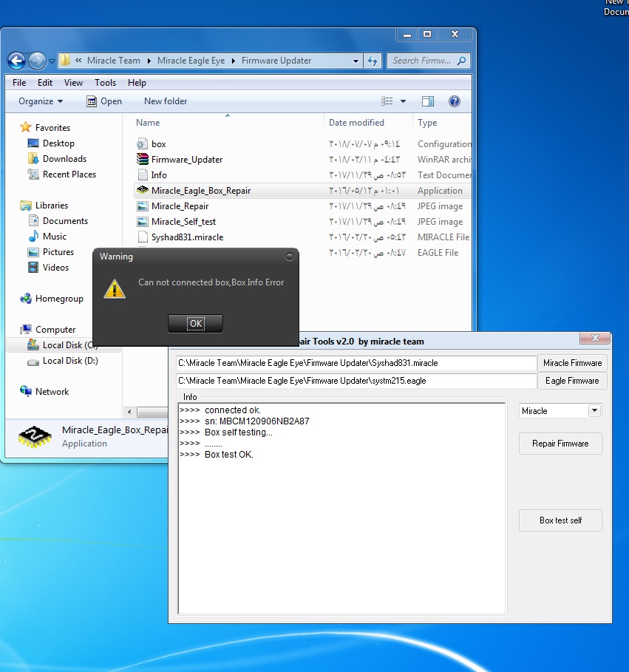Select the Info text document icon
Image resolution: width=629 pixels, height=672 pixels.
click(142, 175)
